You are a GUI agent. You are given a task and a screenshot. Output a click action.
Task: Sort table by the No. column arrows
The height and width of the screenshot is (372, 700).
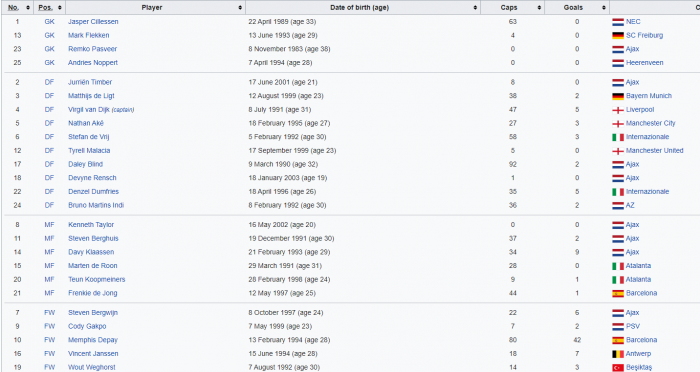(x=28, y=8)
